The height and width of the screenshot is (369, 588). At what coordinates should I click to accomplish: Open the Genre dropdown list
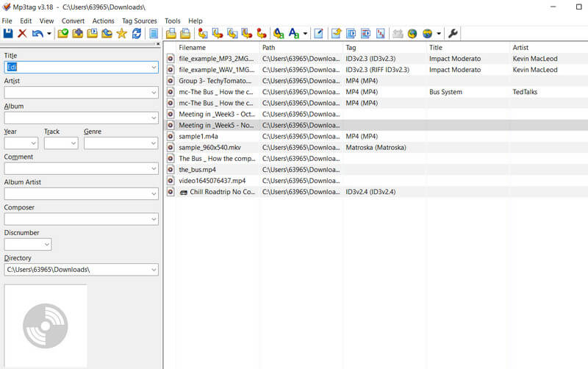[153, 143]
